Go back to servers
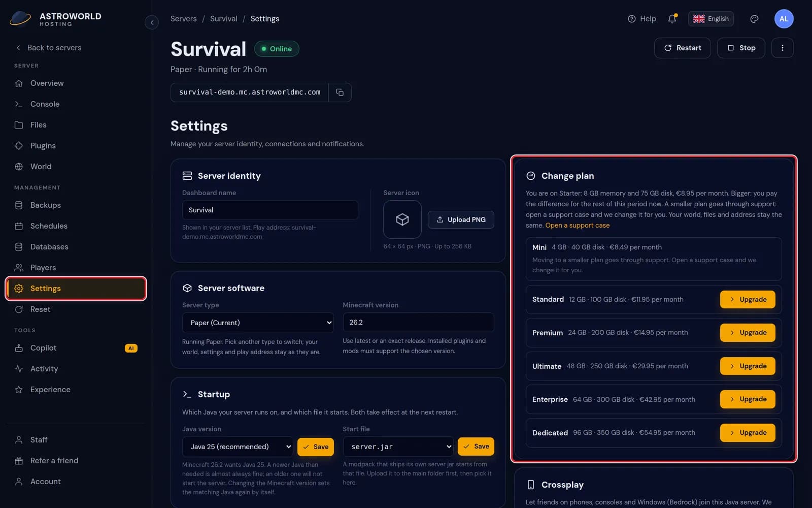Screen dimensions: 812x508 click(x=48, y=48)
